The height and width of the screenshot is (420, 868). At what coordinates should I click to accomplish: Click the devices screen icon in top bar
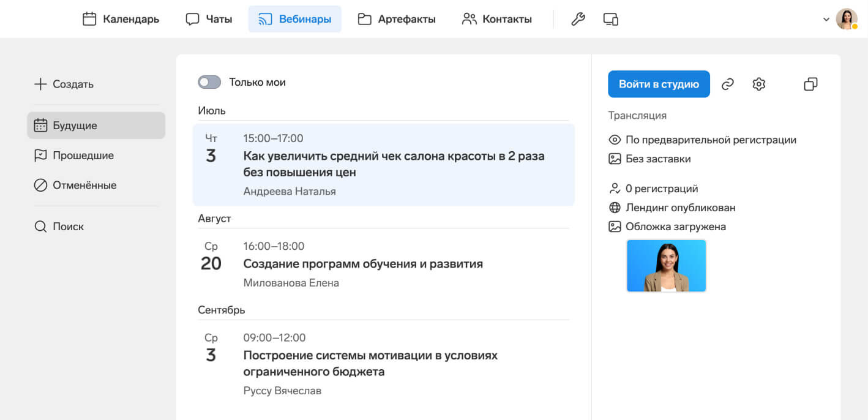tap(610, 19)
